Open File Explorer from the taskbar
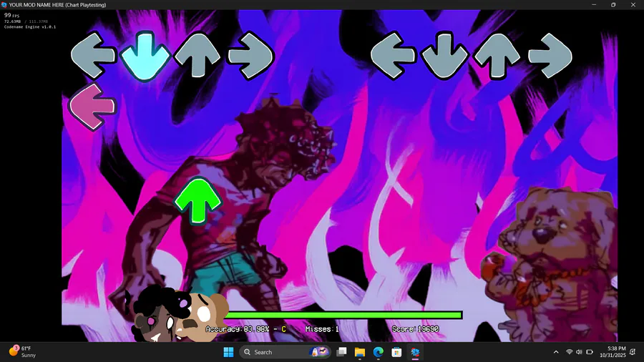Viewport: 644px width, 362px height. [360, 352]
